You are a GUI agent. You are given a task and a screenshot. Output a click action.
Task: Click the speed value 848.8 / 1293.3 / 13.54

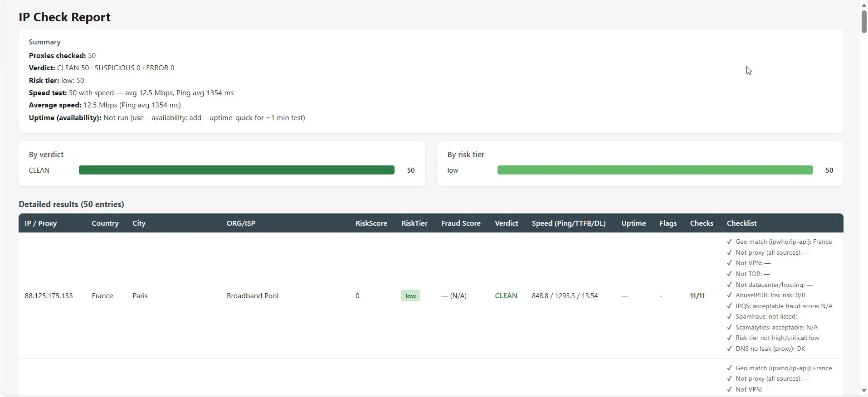point(565,295)
